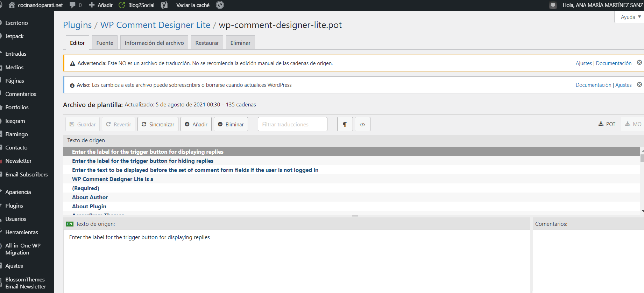
Task: Download the MO file
Action: [x=633, y=124]
